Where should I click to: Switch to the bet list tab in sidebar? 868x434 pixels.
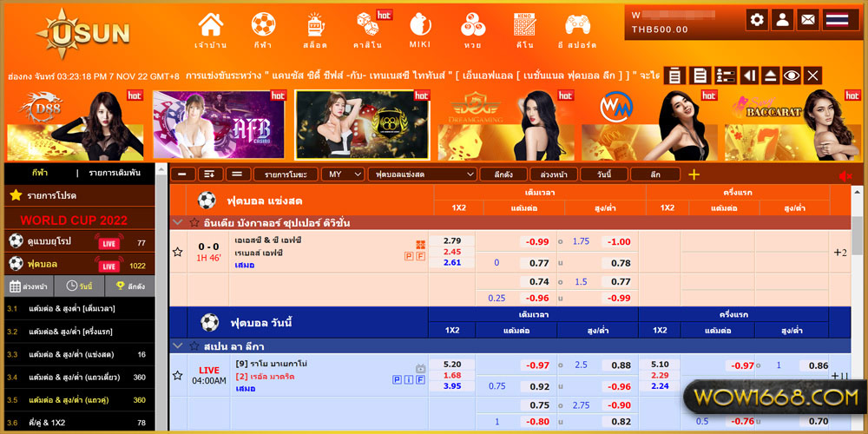115,173
